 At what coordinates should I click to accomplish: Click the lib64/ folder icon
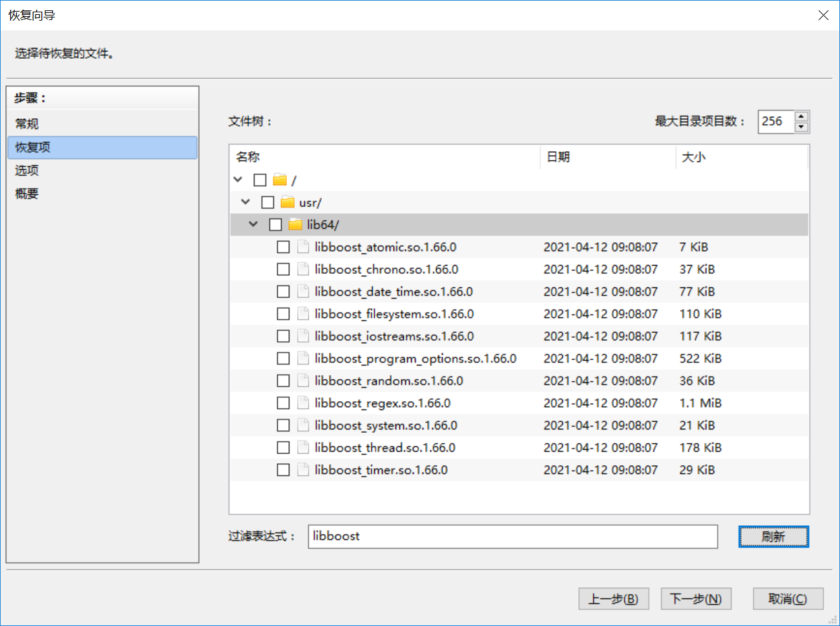295,225
